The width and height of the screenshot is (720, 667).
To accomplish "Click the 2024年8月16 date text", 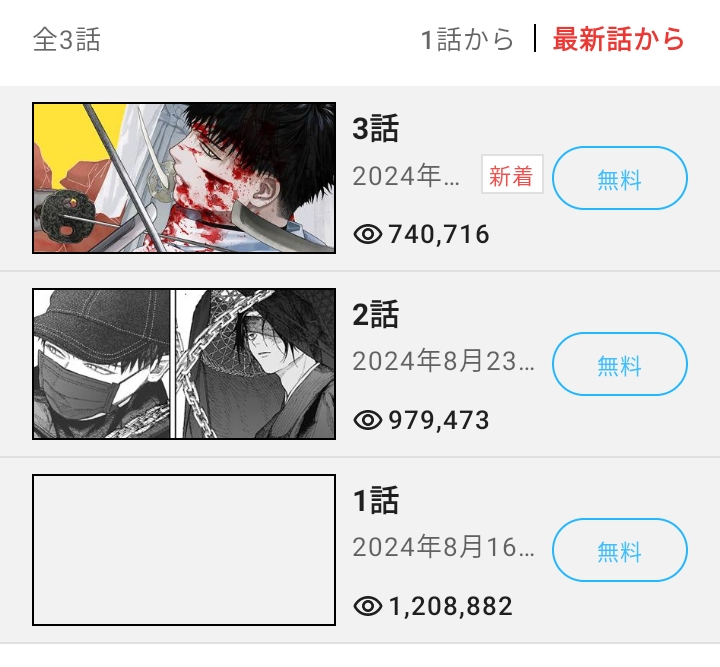I will coord(443,547).
